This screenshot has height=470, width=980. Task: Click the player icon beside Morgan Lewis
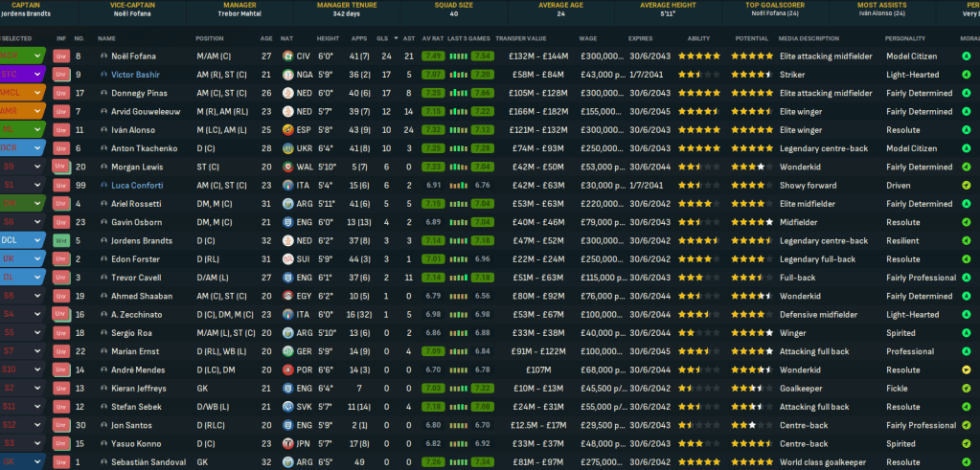[x=103, y=168]
